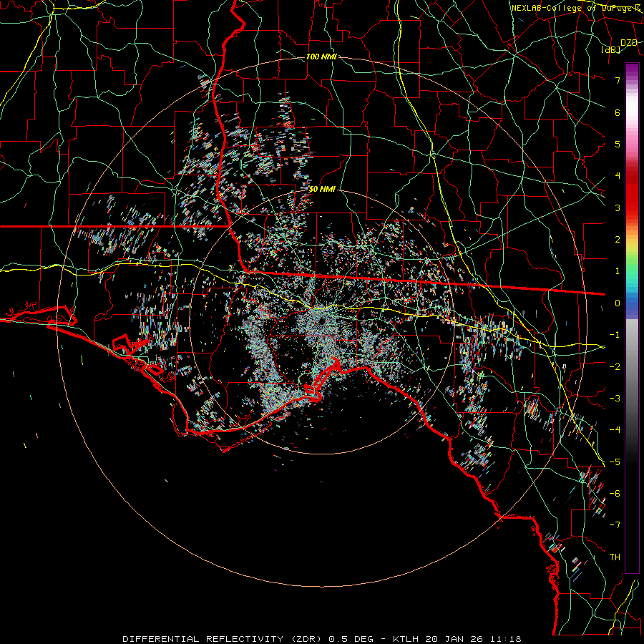Click the "-2" value on the dB scale
644x644 pixels.
point(615,367)
